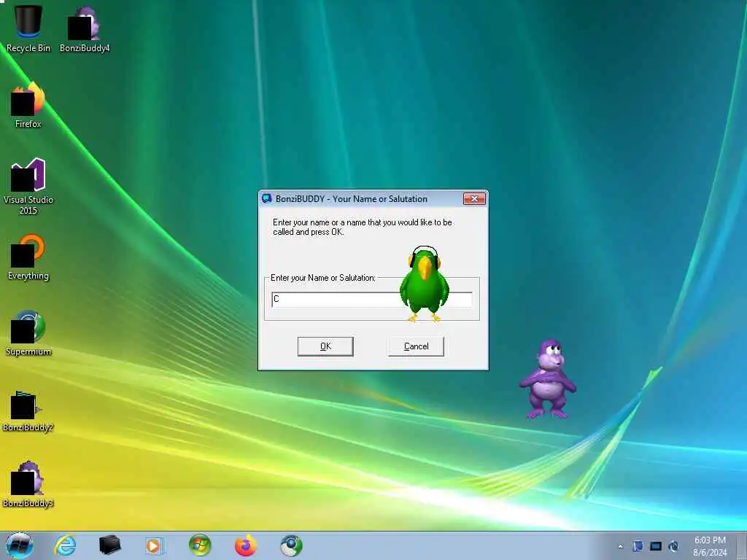Viewport: 747px width, 560px height.
Task: Click the Action Center flag tray icon
Action: [x=638, y=546]
